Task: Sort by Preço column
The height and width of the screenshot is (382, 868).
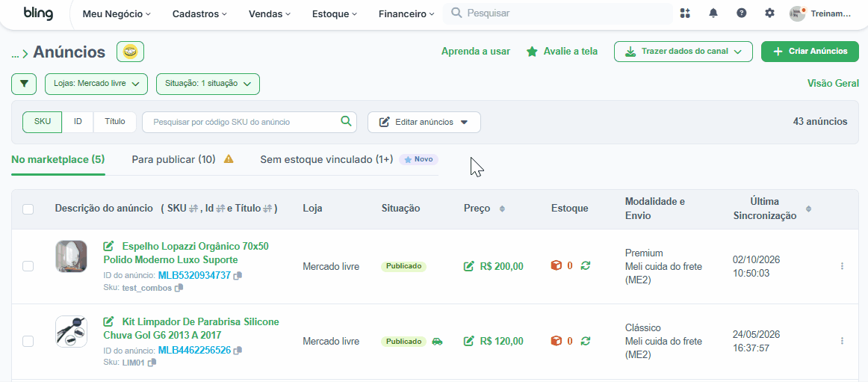Action: pyautogui.click(x=502, y=209)
